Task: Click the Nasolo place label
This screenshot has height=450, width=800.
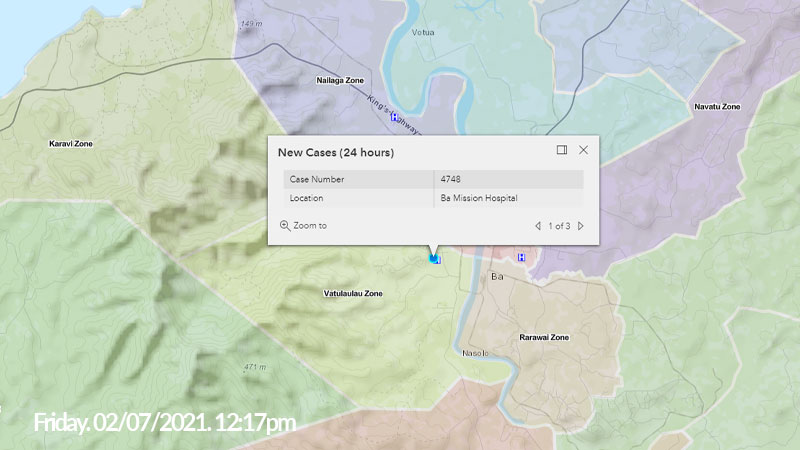Action: tap(476, 353)
